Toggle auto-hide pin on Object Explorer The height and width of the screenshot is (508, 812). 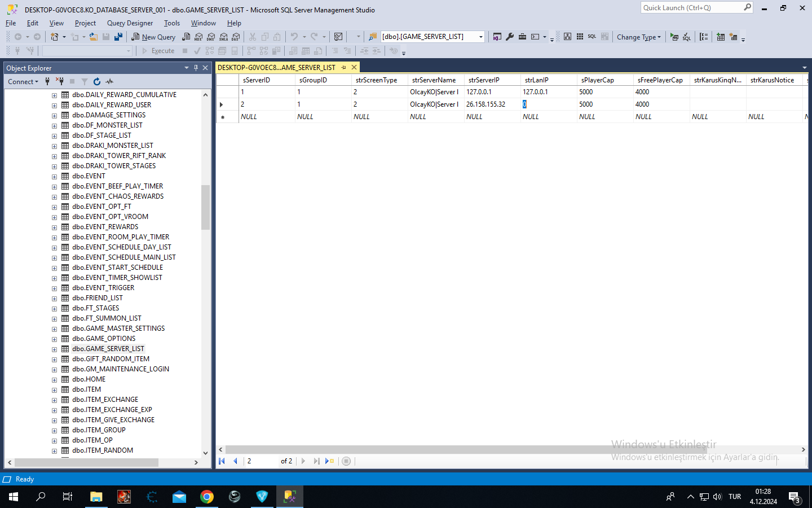[196, 68]
